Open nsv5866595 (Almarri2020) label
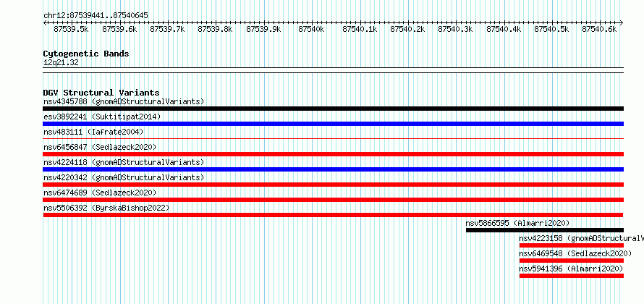The height and width of the screenshot is (304, 644). (x=517, y=223)
